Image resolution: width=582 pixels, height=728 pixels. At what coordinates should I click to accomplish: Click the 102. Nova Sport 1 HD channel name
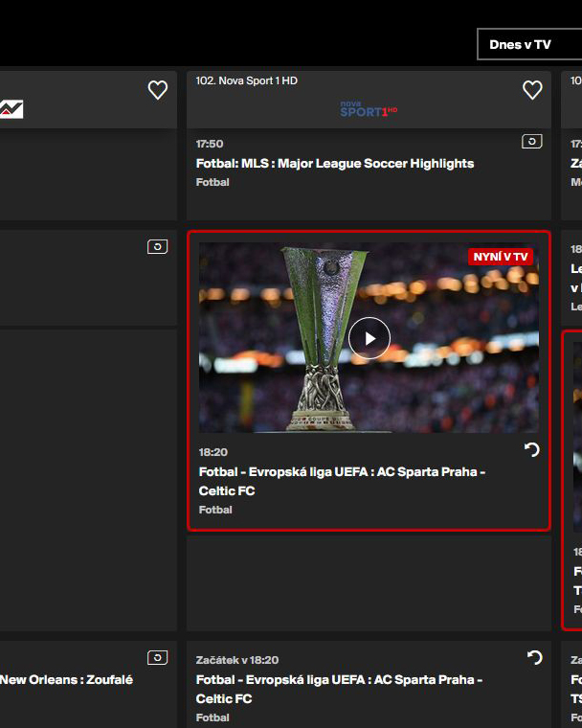(x=246, y=80)
